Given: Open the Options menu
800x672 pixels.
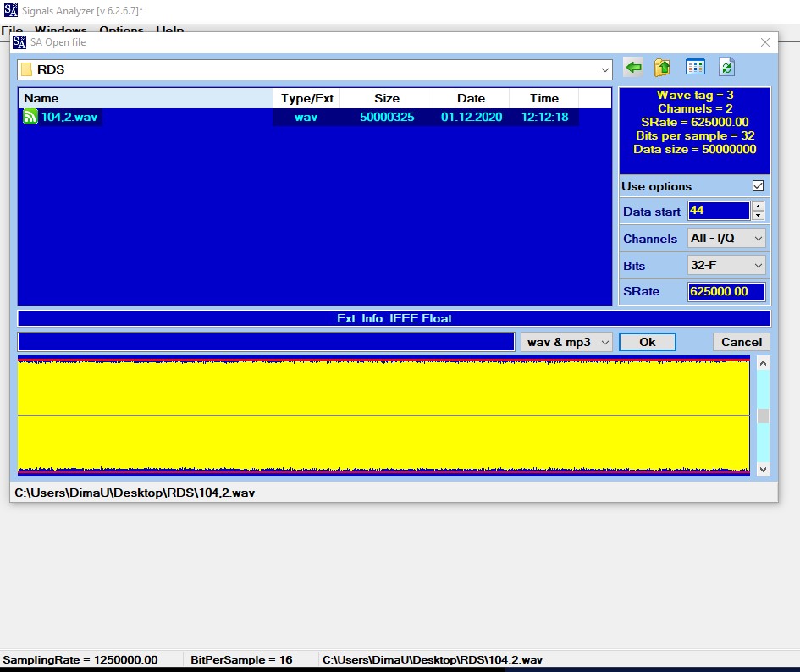Looking at the screenshot, I should coord(121,30).
